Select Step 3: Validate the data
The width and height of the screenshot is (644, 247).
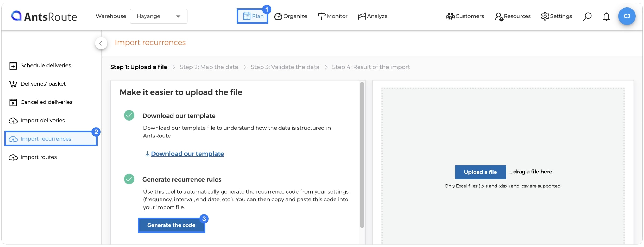(285, 67)
